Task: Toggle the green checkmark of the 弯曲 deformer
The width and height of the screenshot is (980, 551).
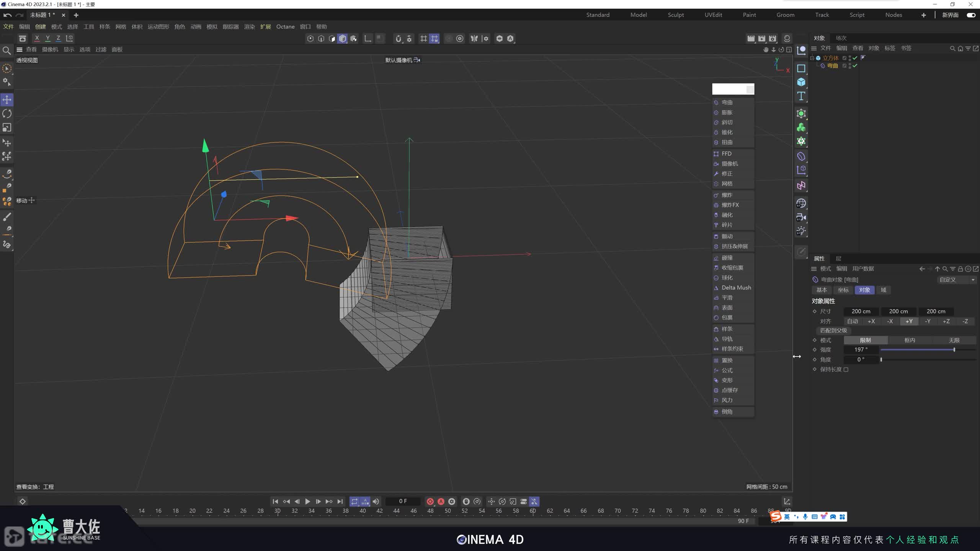Action: point(855,66)
